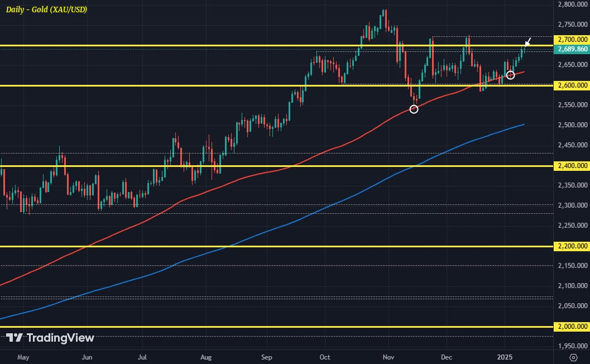The height and width of the screenshot is (364, 590).
Task: Click the 2,800.000 label on price scale
Action: coord(572,4)
